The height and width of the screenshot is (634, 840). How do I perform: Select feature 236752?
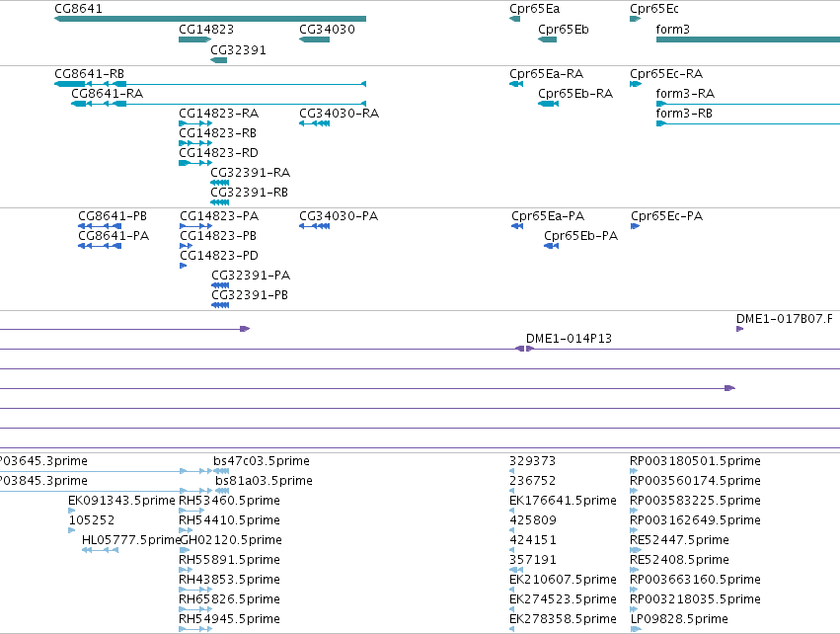(511, 491)
